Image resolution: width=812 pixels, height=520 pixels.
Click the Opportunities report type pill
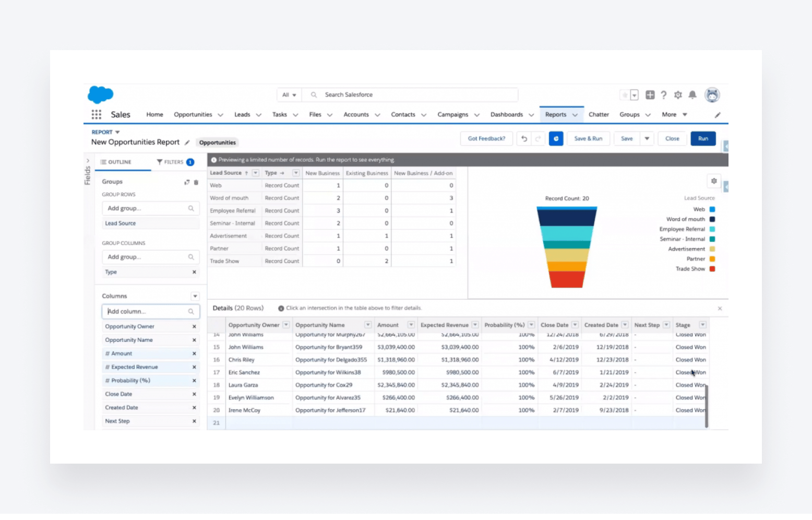pos(217,143)
